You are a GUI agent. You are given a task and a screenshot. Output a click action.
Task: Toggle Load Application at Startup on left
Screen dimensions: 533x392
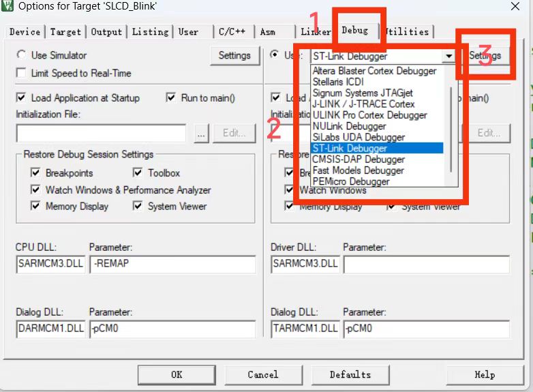coord(22,98)
